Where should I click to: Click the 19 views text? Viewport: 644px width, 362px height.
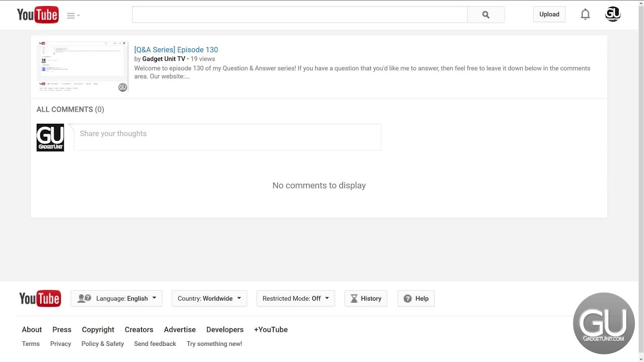(203, 59)
